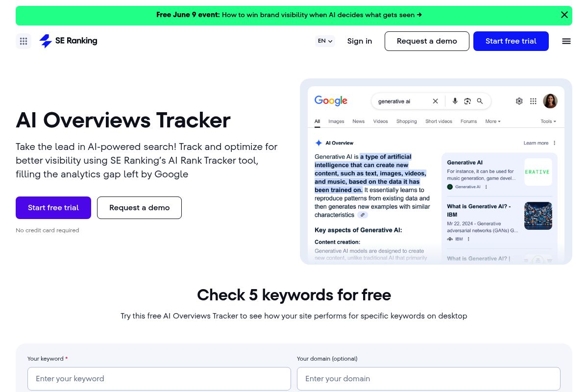Open the IBM source card thumbnail
588x392 pixels.
pyautogui.click(x=538, y=216)
